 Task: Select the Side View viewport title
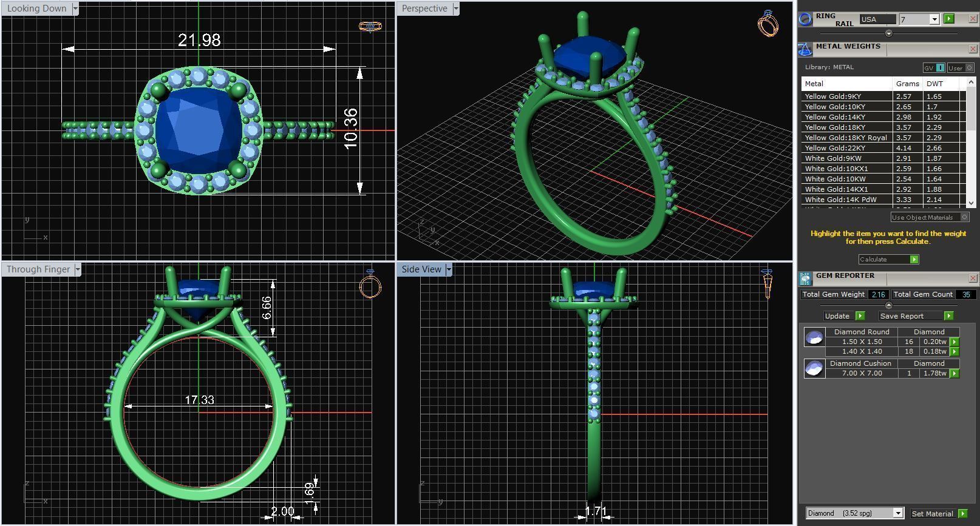(421, 269)
